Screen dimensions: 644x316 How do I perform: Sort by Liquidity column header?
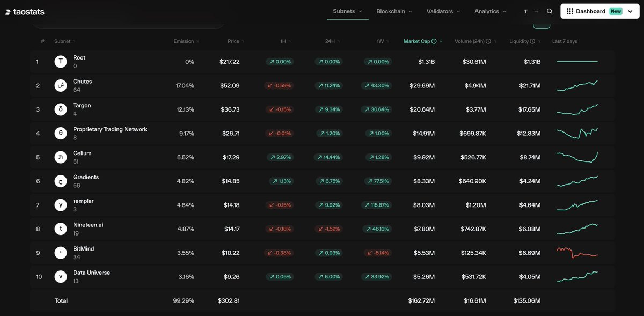pos(525,41)
